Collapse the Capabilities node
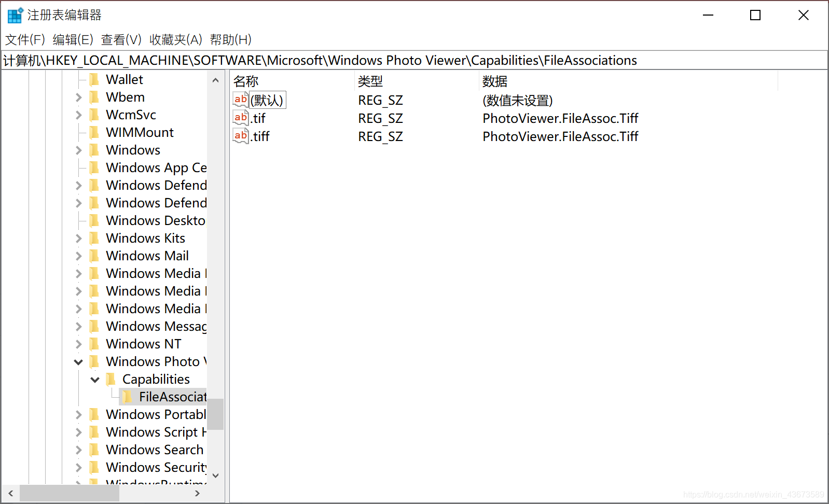This screenshot has height=504, width=829. pos(95,380)
